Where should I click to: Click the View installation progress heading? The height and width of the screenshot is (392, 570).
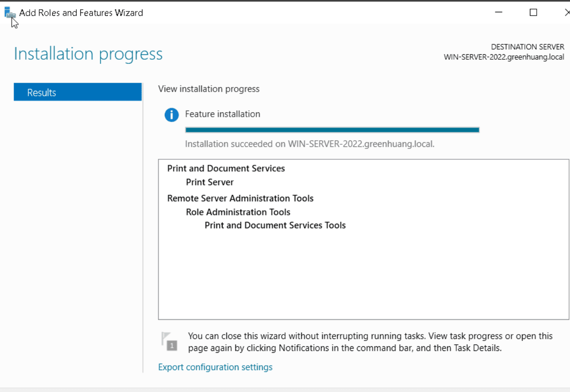coord(209,89)
